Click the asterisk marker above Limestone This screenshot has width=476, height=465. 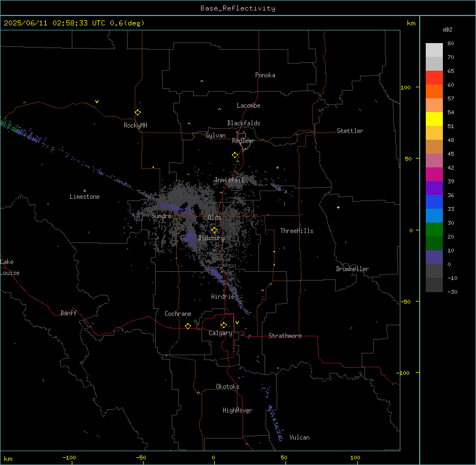point(84,191)
